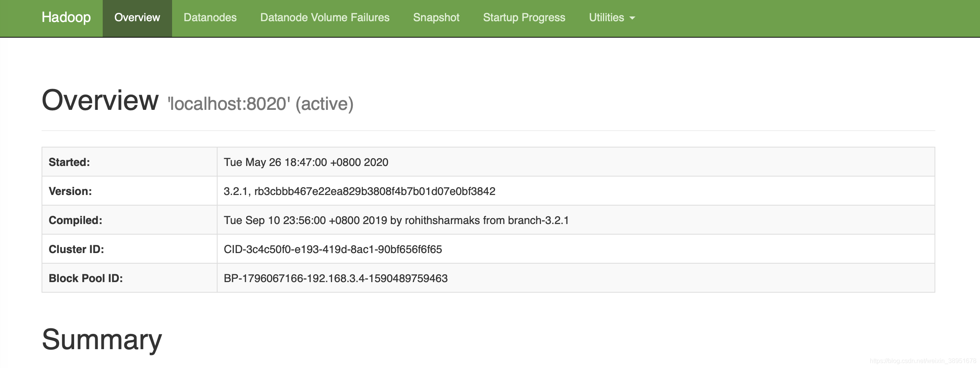Viewport: 980px width, 368px height.
Task: Click the Cluster ID: row label
Action: pyautogui.click(x=76, y=250)
